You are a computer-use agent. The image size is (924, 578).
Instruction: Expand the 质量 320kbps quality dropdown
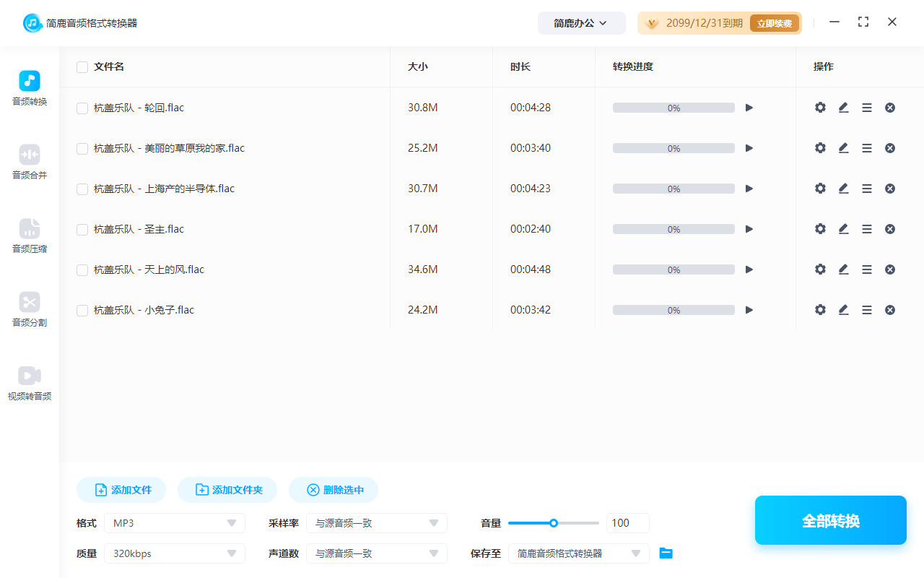(x=174, y=553)
